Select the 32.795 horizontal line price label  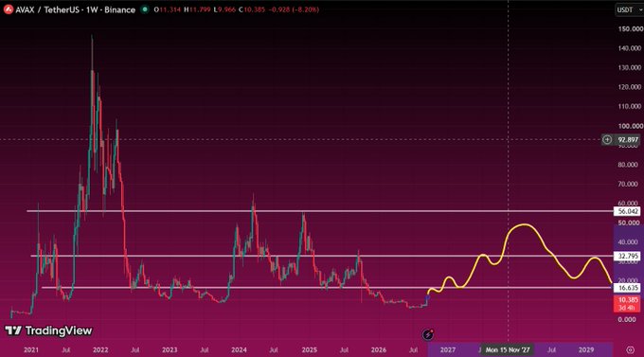click(x=627, y=256)
